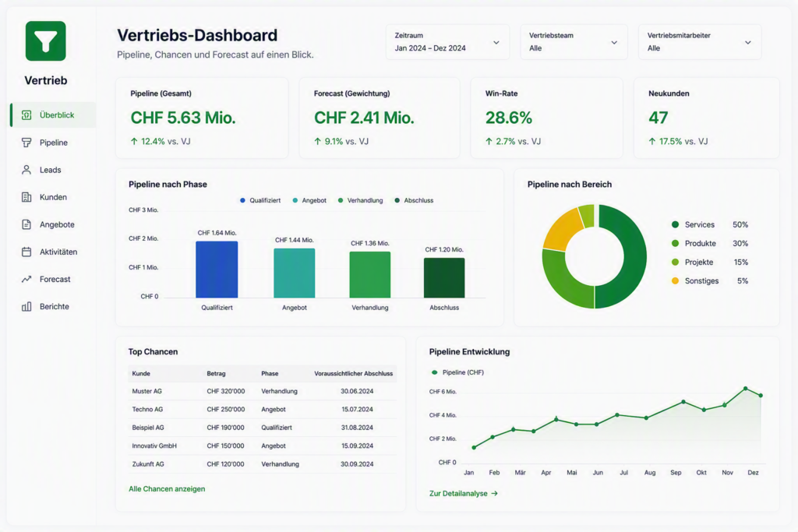Open the Angebote menu item
This screenshot has width=798, height=532.
point(53,224)
